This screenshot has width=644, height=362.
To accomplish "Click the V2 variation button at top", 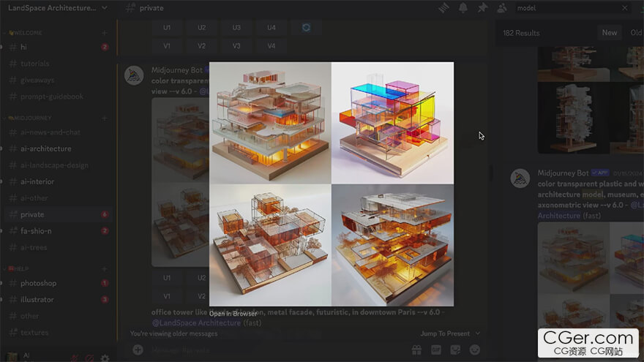I will [202, 46].
